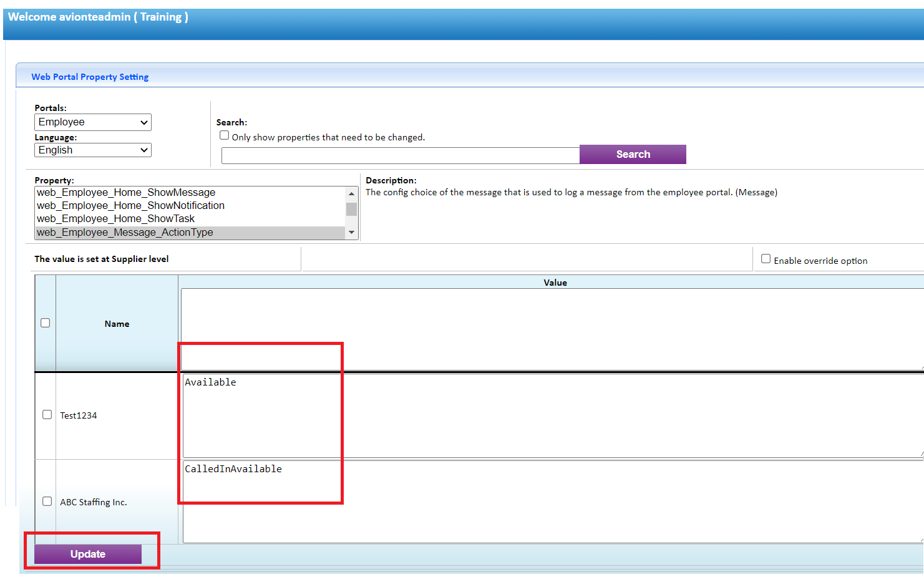The height and width of the screenshot is (577, 924).
Task: Click 'The value is set at Supplier level' text
Action: pyautogui.click(x=102, y=259)
